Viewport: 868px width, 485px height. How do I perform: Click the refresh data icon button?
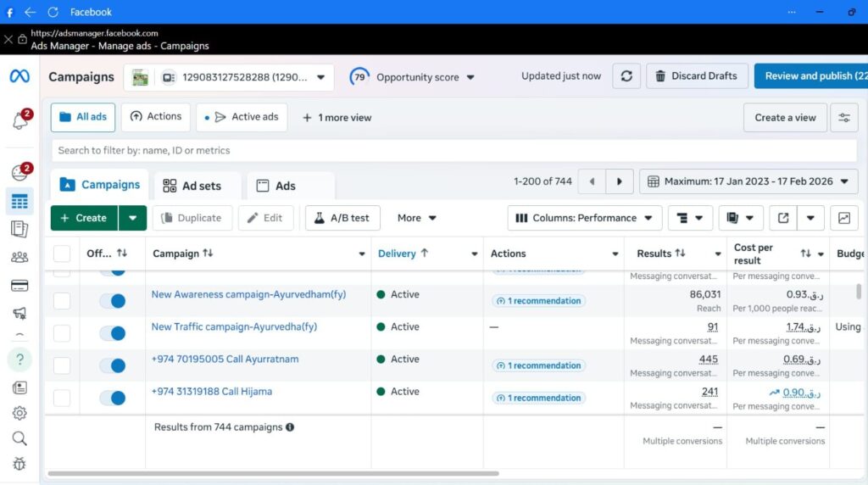(626, 76)
